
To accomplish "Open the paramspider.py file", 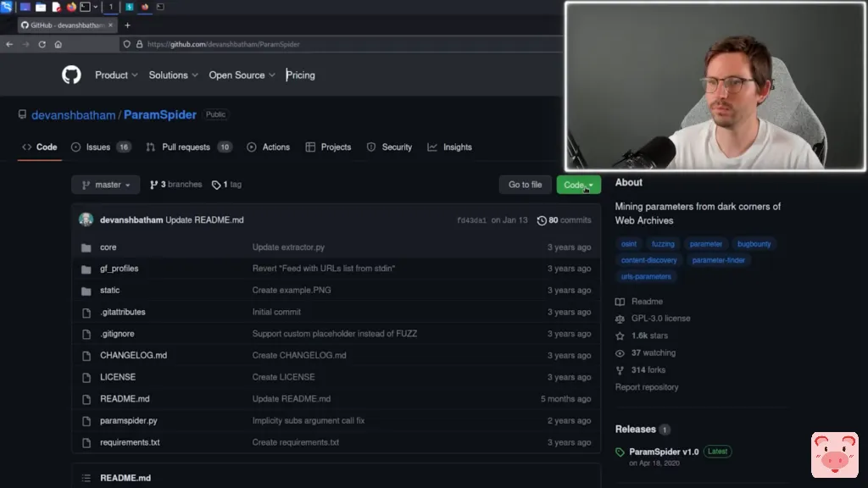I will click(x=129, y=420).
